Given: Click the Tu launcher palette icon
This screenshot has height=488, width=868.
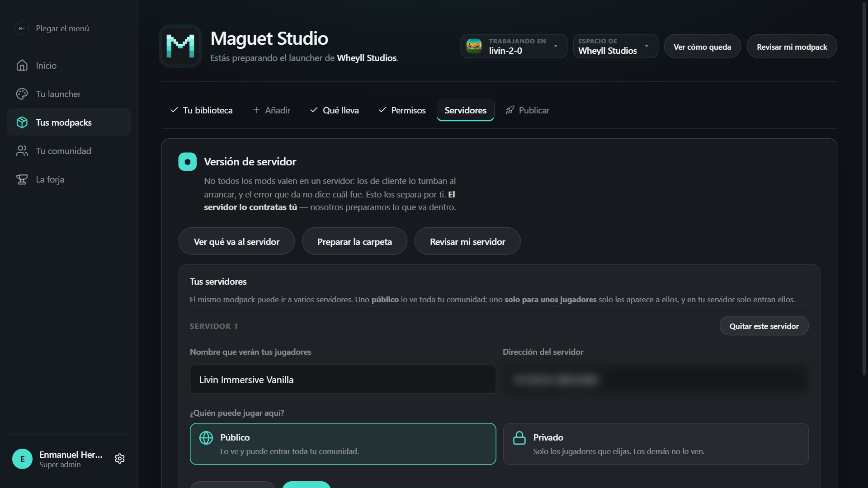Looking at the screenshot, I should pos(22,94).
